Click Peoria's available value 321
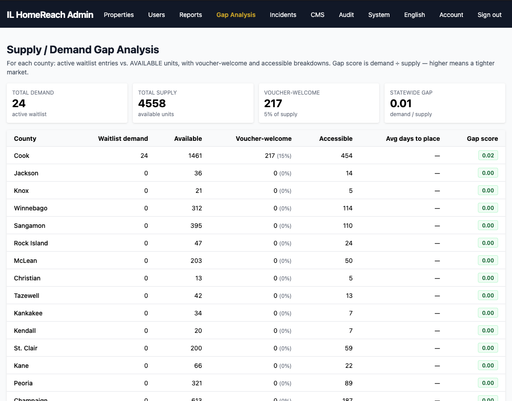The height and width of the screenshot is (401, 512). (197, 383)
